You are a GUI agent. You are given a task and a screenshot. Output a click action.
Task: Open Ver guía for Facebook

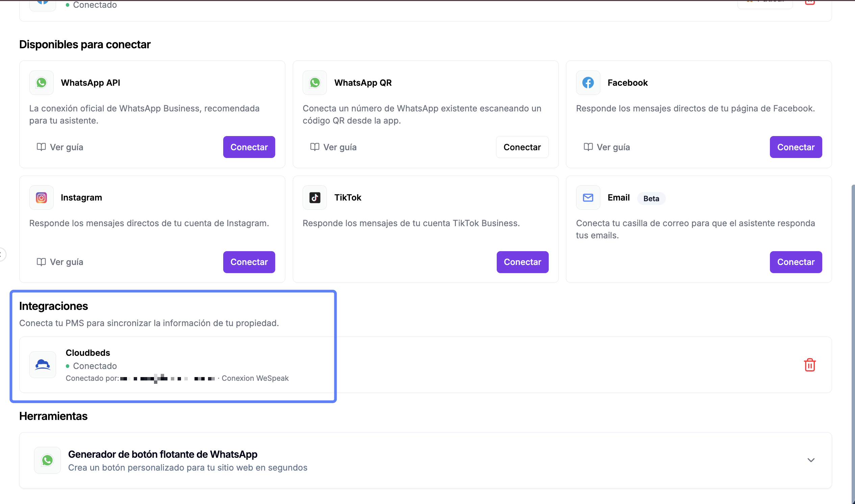(607, 147)
